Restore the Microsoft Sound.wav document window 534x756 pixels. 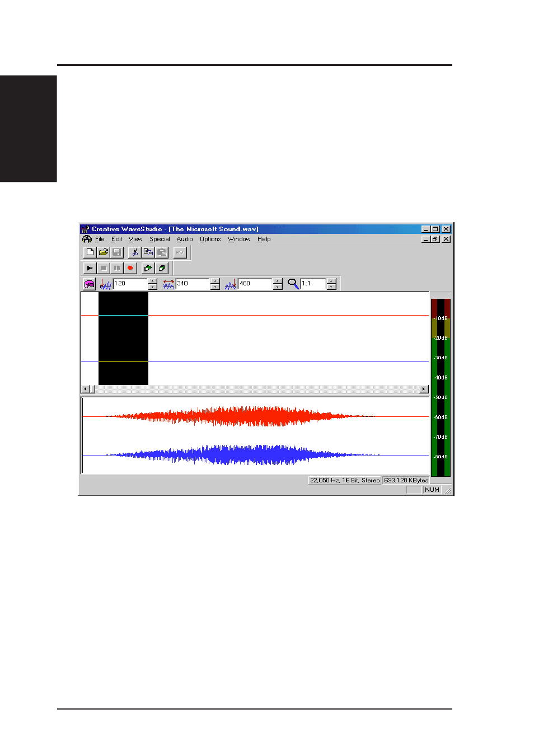pyautogui.click(x=435, y=239)
